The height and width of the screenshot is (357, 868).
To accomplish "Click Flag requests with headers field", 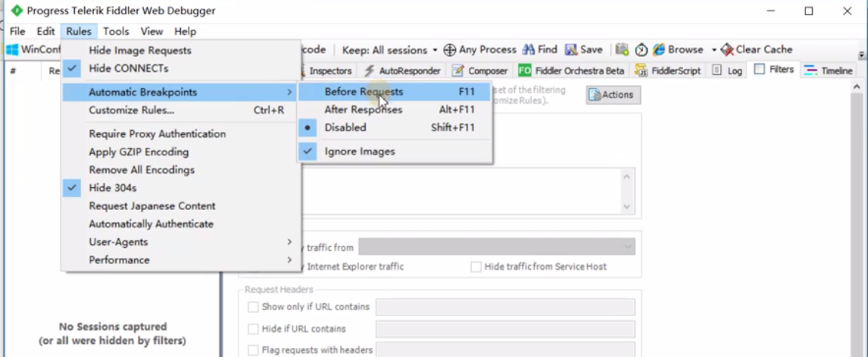I will pyautogui.click(x=505, y=349).
